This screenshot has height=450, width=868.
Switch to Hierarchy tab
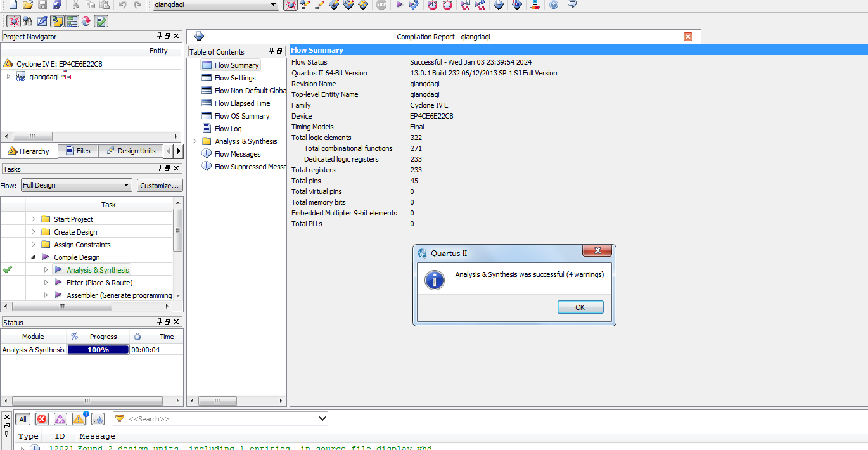(29, 151)
